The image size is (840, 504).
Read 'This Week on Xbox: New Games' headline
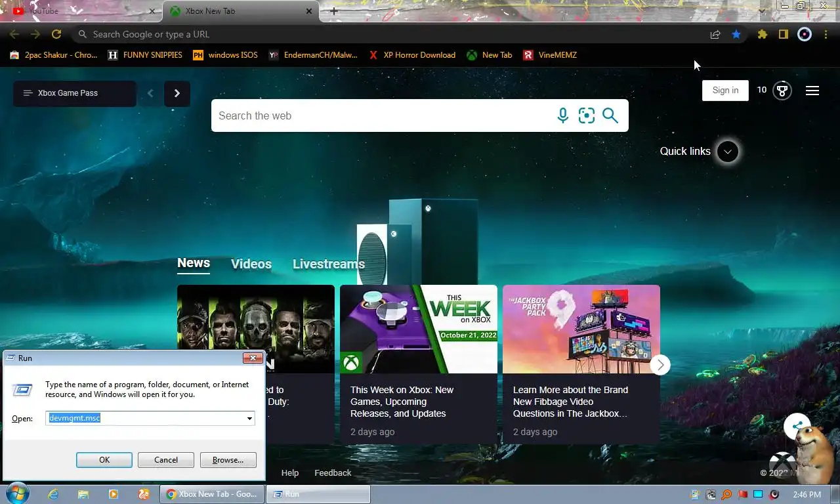(x=402, y=402)
